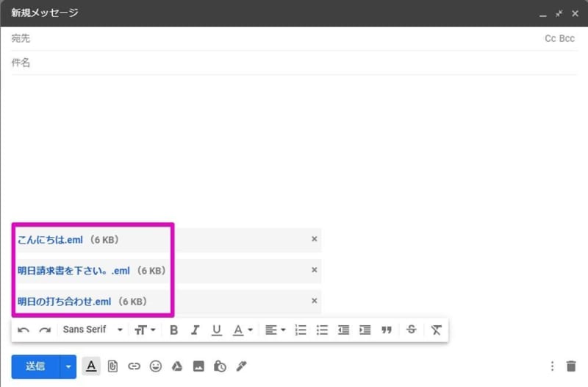Toggle confidential mode

pyautogui.click(x=220, y=366)
